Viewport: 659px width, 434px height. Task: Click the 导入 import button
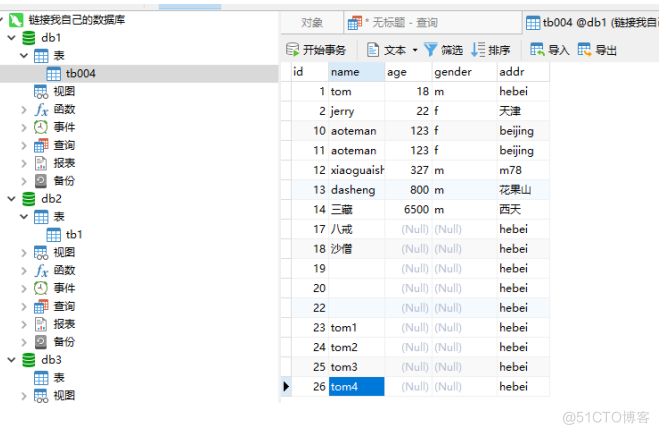[549, 50]
